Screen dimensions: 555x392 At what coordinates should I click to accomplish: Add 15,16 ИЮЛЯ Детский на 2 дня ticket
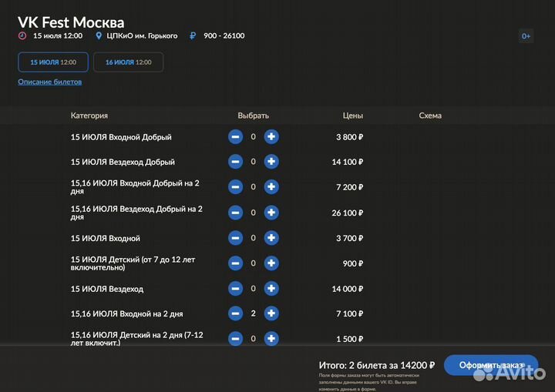(x=271, y=338)
